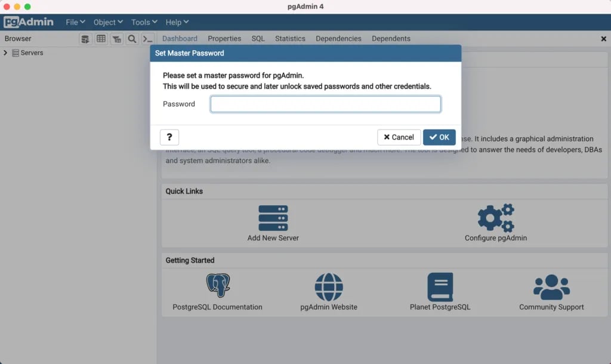Switch to the Dashboard tab
The height and width of the screenshot is (364, 611).
[180, 39]
